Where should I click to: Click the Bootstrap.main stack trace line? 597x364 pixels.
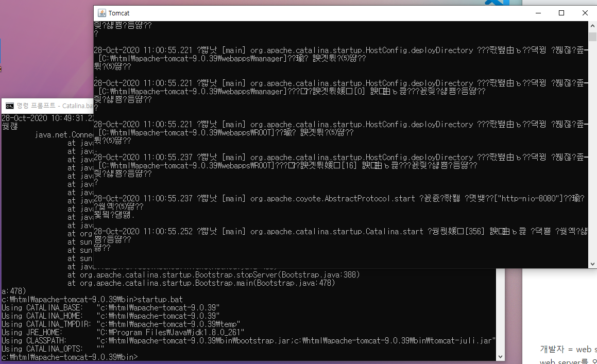tap(201, 283)
